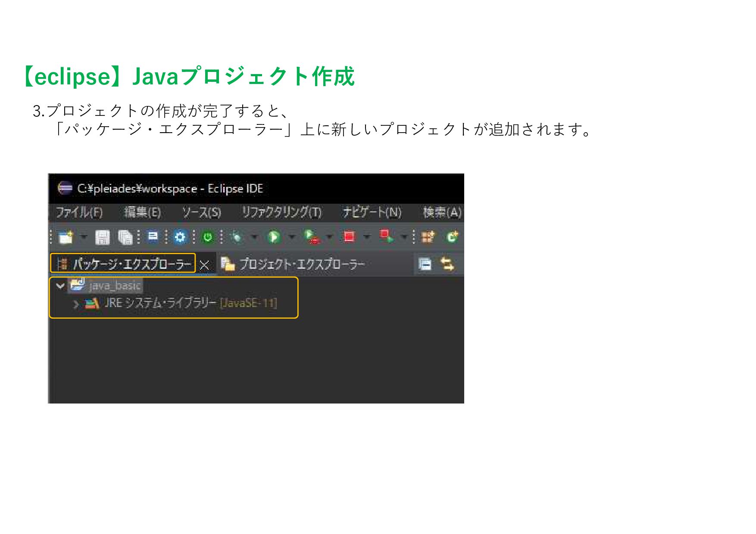Click the JRE library books icon
This screenshot has height=534, width=756.
92,304
